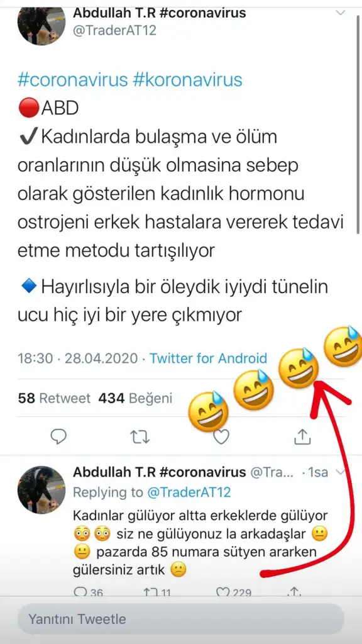362x644 pixels.
Task: Open the #koronavirus hashtag link
Action: tap(188, 80)
